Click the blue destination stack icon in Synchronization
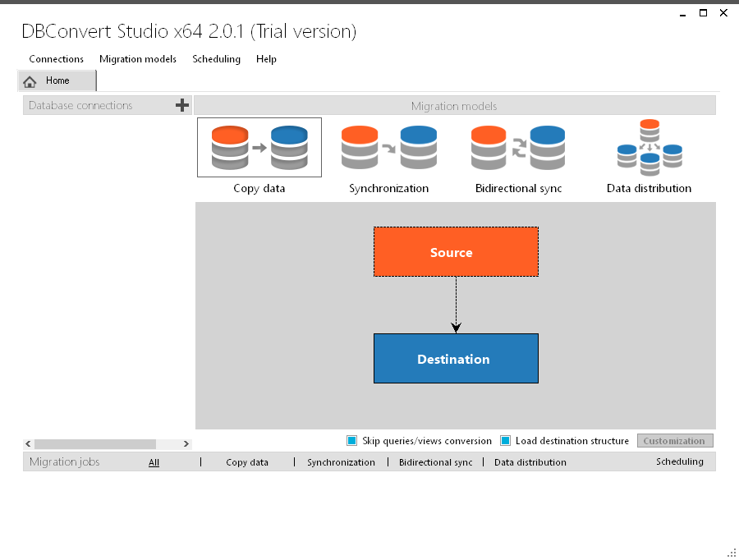The image size is (739, 560). [418, 146]
